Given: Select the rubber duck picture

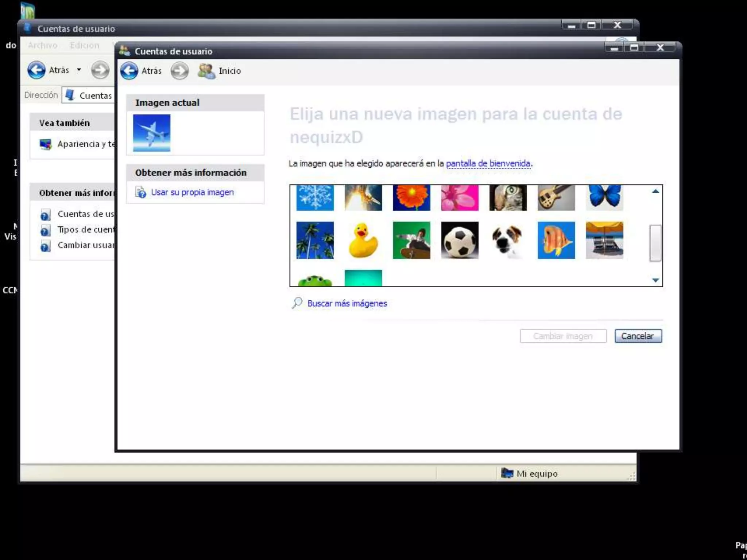Looking at the screenshot, I should pyautogui.click(x=363, y=240).
